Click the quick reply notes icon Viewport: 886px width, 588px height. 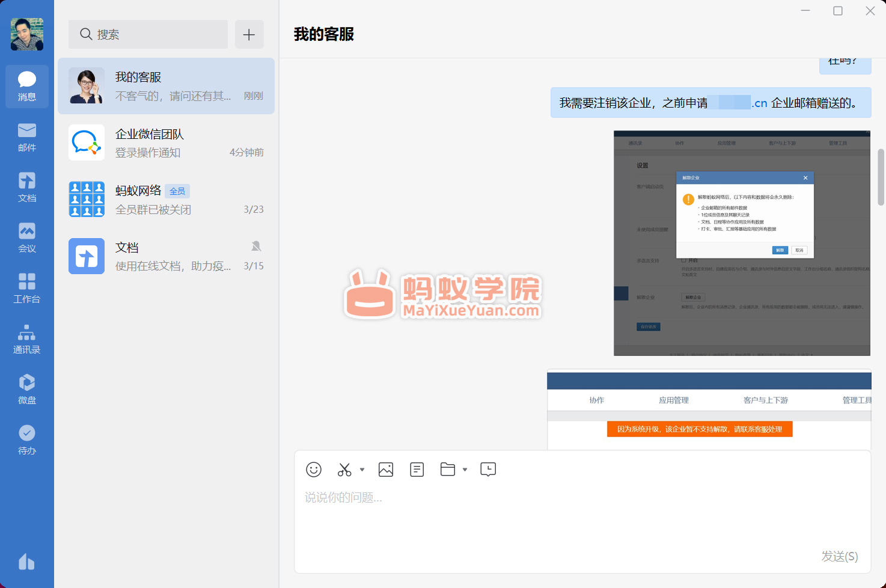[x=417, y=470]
